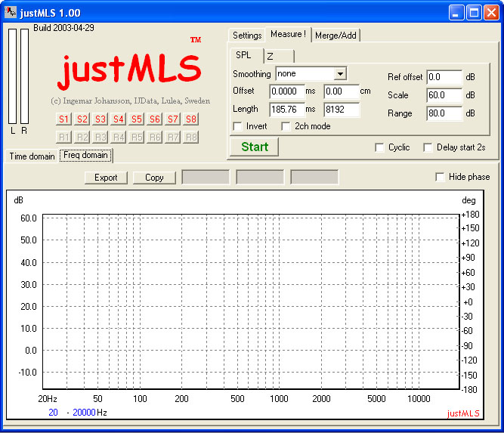This screenshot has width=504, height=433.
Task: Select memory slot S7
Action: pyautogui.click(x=172, y=119)
